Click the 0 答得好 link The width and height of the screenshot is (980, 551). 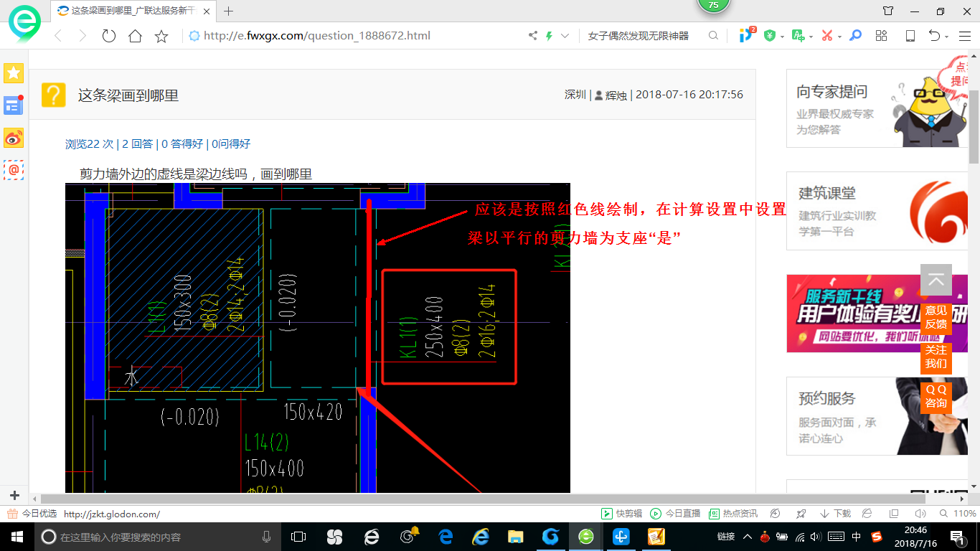(x=182, y=143)
